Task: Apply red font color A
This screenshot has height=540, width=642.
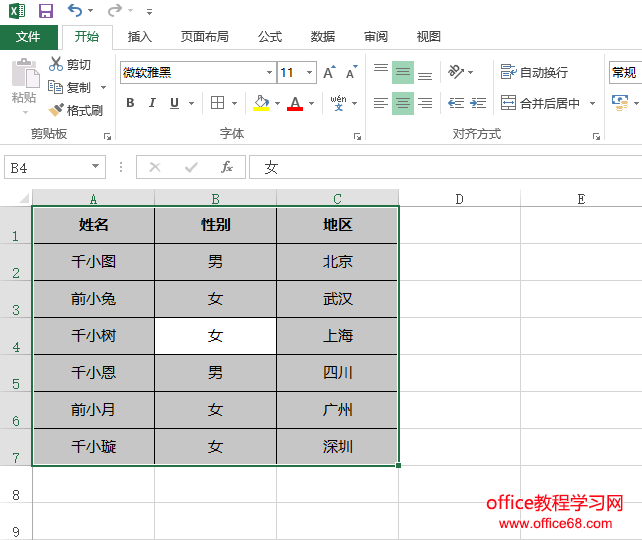Action: click(x=295, y=103)
